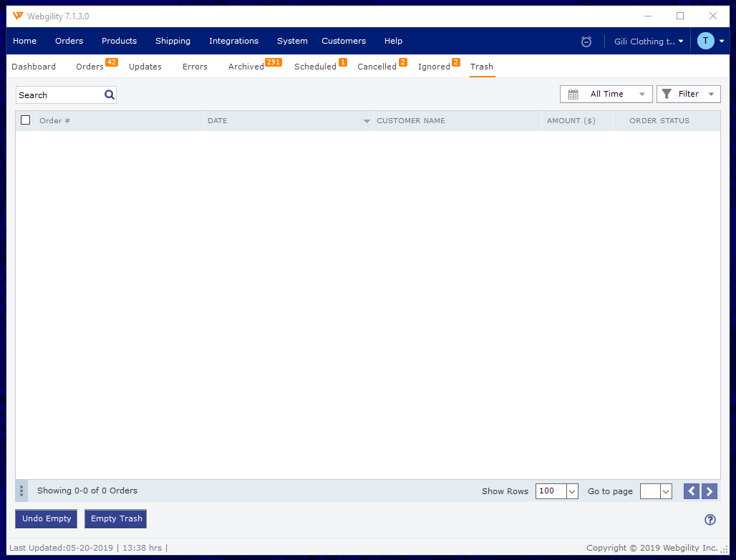Screen dimensions: 736x560
Task: Expand the All Time date range dropdown
Action: pos(606,94)
